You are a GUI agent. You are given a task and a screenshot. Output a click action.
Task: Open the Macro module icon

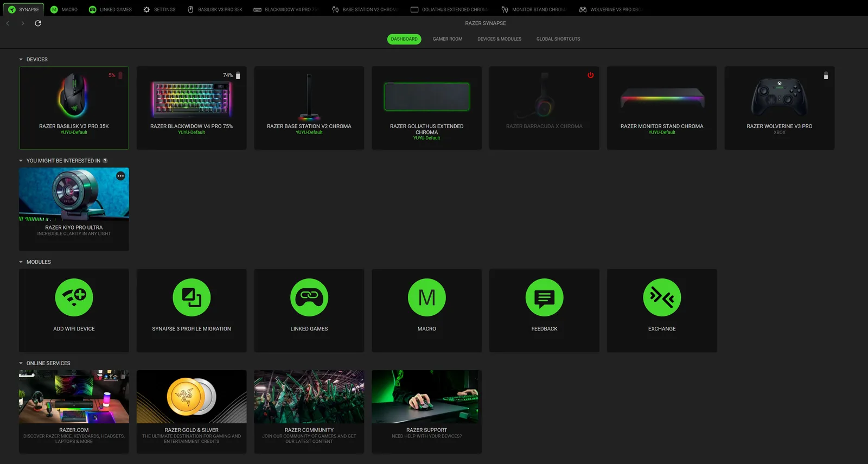(427, 297)
